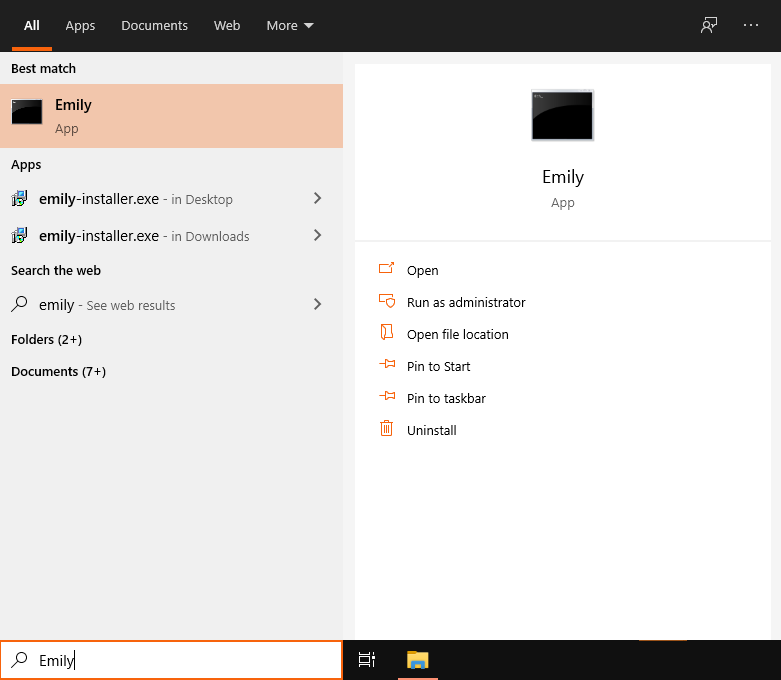This screenshot has width=781, height=680.
Task: Switch to the Documents search tab
Action: [x=154, y=25]
